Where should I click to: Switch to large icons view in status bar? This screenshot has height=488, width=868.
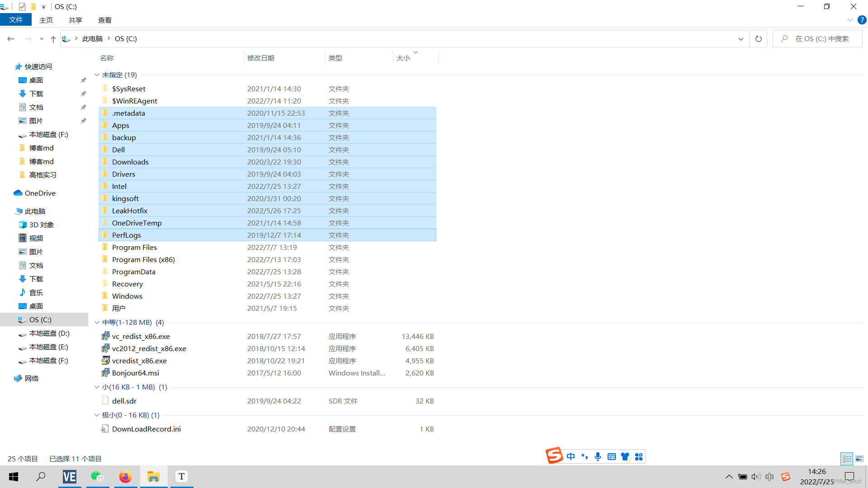coord(860,458)
